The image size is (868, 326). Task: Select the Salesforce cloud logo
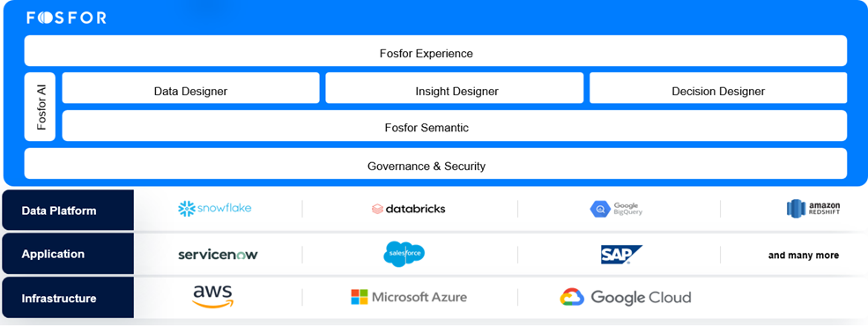point(404,254)
